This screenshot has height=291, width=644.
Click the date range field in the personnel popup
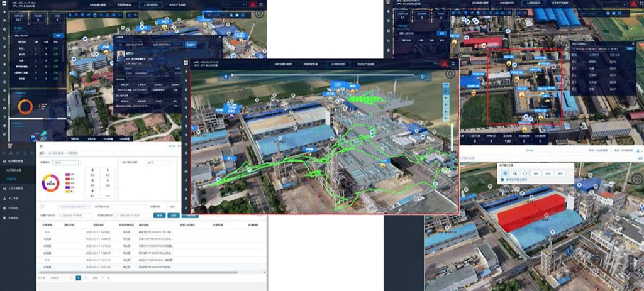point(150,45)
